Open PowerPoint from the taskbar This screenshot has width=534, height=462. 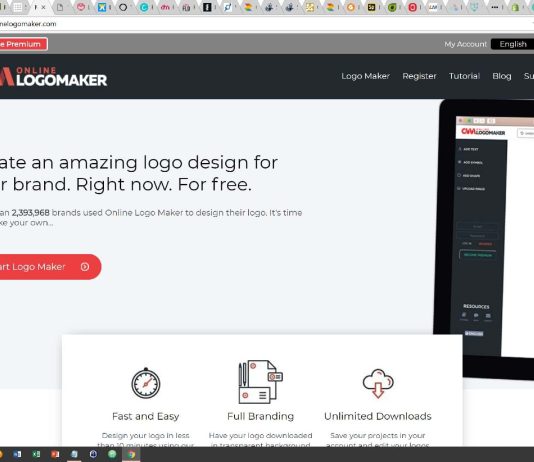(55, 455)
